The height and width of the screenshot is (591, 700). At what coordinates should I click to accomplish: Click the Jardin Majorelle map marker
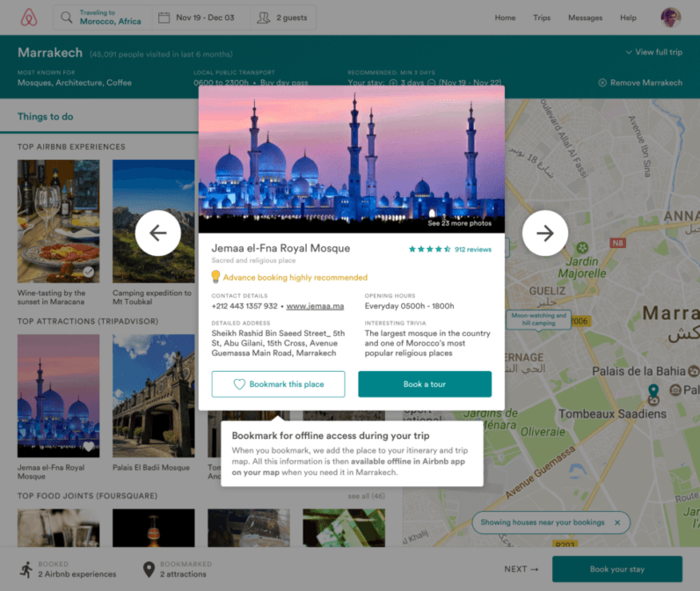[x=580, y=249]
